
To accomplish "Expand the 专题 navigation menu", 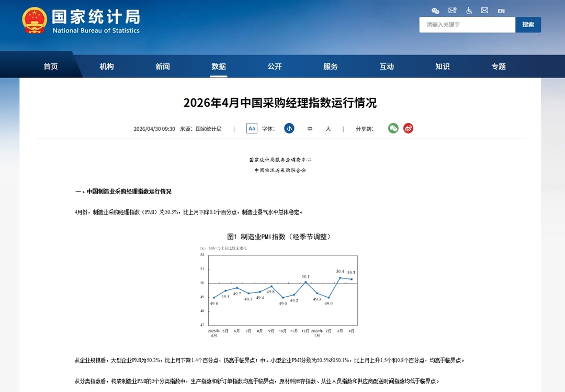I will click(x=499, y=66).
